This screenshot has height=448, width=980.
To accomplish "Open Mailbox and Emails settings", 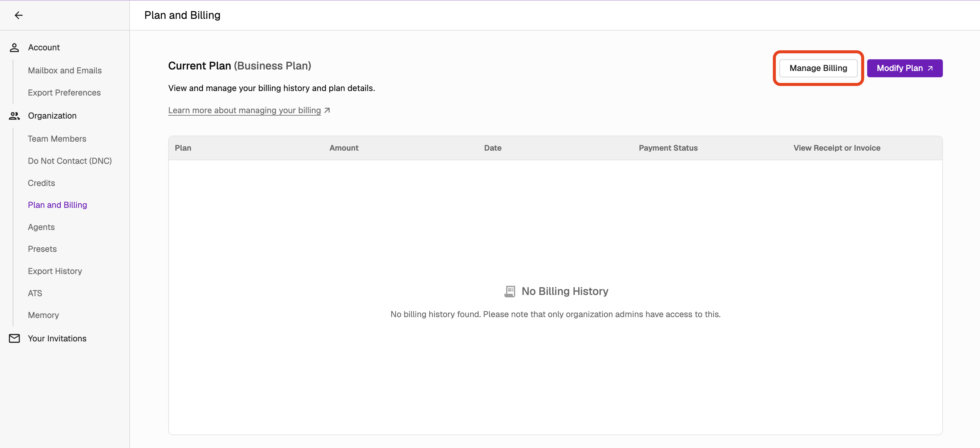I will pos(65,70).
